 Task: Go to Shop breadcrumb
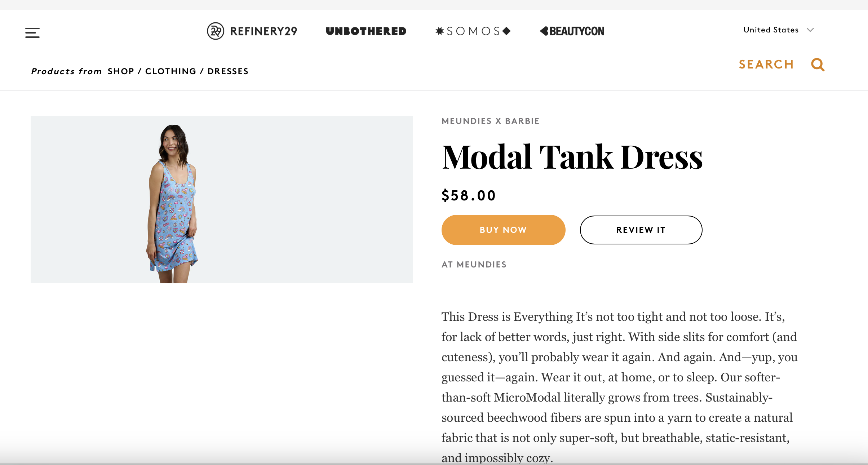coord(121,71)
